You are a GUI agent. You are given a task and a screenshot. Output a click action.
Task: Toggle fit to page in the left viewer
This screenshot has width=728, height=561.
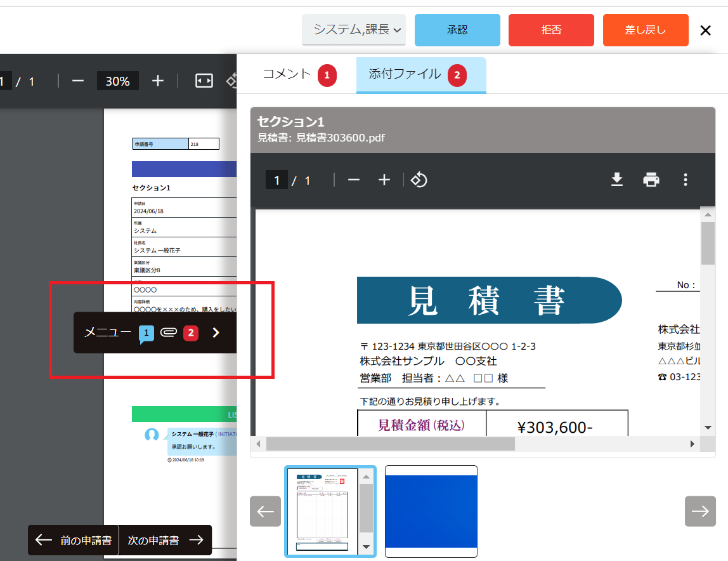[204, 81]
